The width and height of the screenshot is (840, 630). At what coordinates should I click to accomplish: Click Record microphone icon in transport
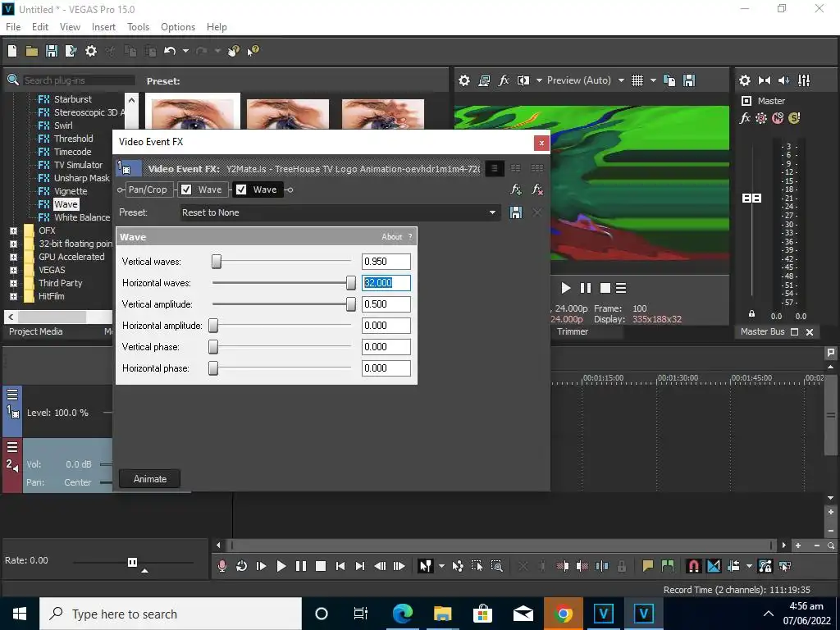click(221, 566)
